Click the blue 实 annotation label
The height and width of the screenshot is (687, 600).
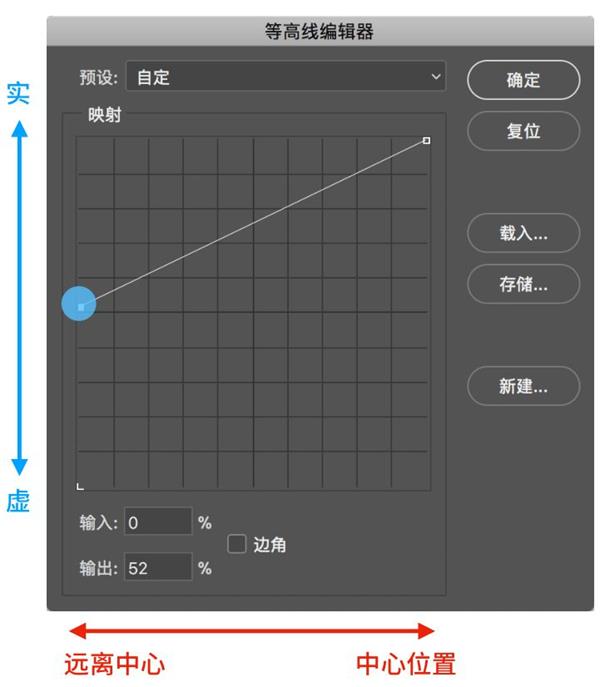pos(18,93)
